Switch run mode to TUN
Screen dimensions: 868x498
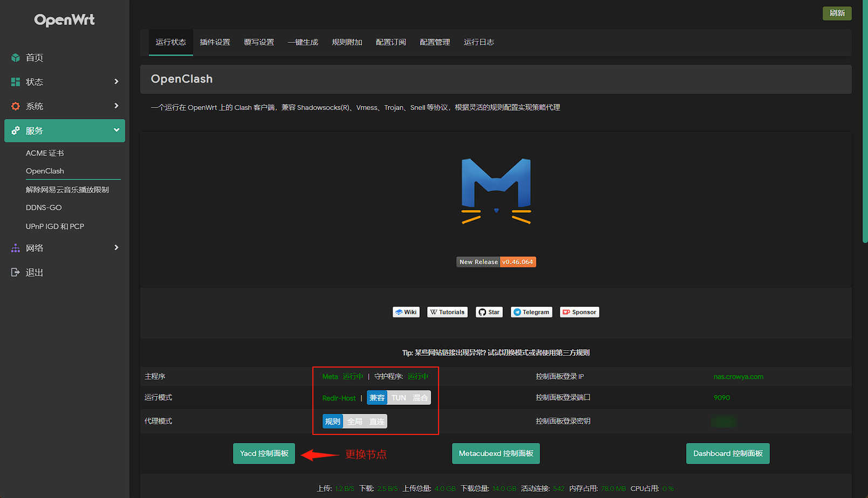tap(399, 398)
